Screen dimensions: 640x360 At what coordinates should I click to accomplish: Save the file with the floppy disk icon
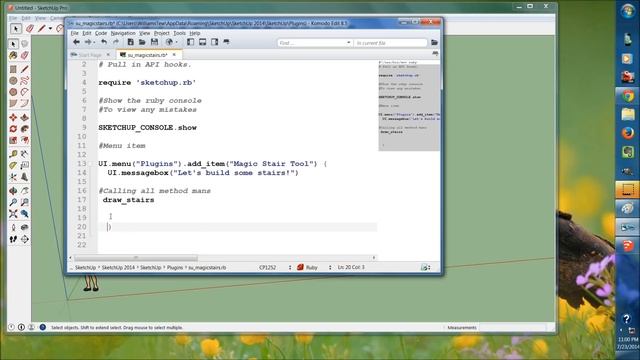pyautogui.click(x=154, y=42)
